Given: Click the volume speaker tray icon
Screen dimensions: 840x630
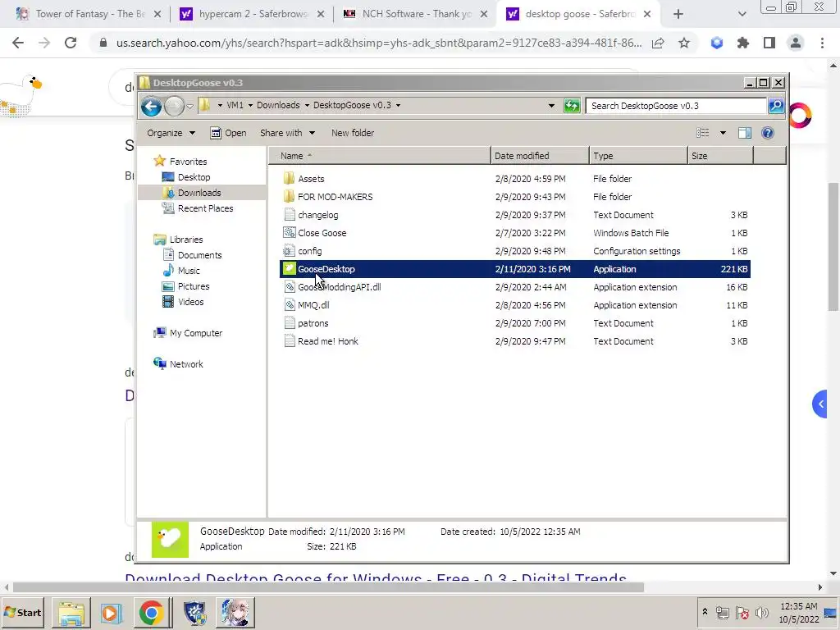Looking at the screenshot, I should coord(761,613).
